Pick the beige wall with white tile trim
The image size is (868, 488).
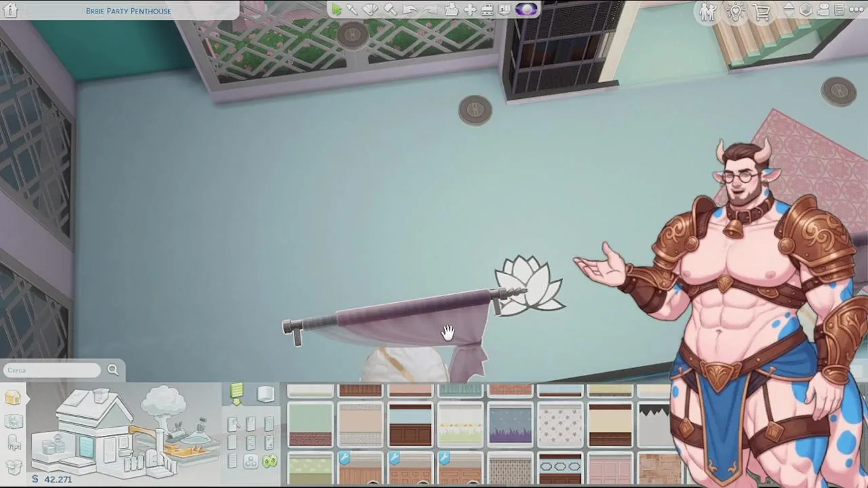click(360, 426)
